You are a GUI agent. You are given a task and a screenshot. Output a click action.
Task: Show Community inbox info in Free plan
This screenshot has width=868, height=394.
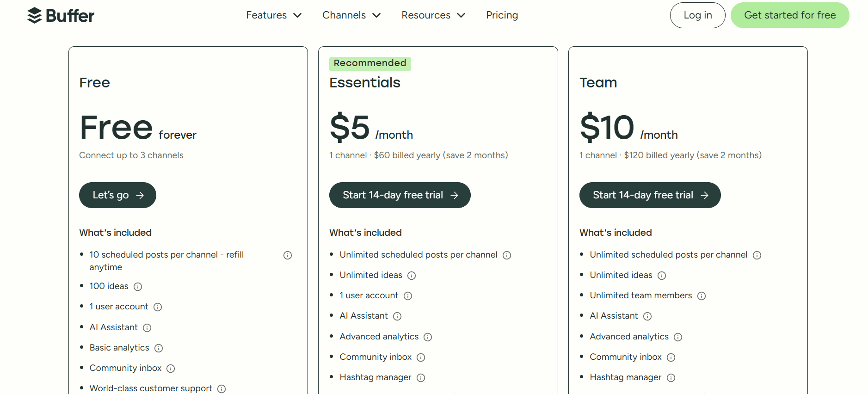coord(171,369)
